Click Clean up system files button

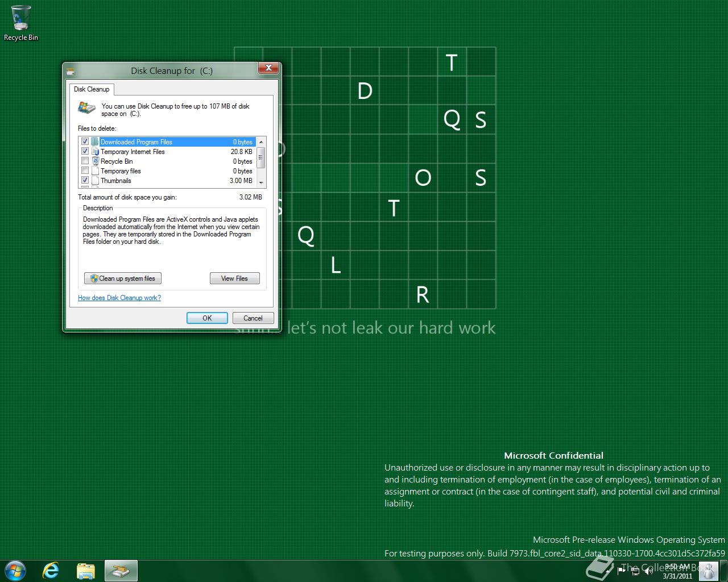(123, 278)
